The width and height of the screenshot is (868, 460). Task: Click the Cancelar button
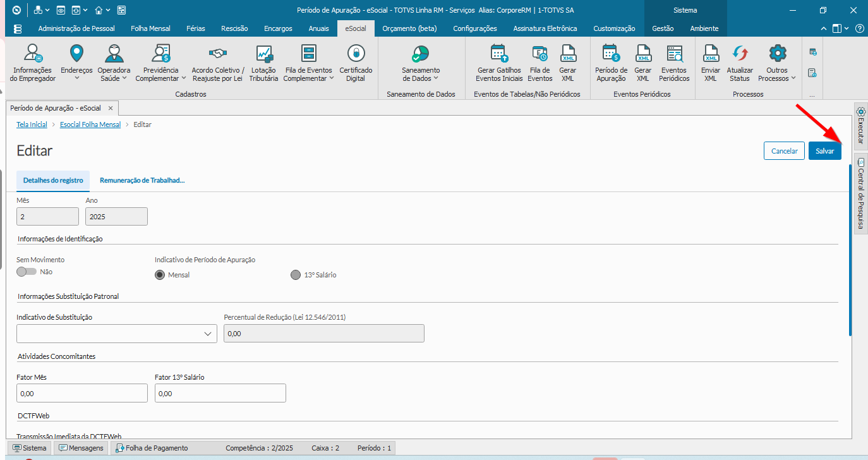point(785,151)
